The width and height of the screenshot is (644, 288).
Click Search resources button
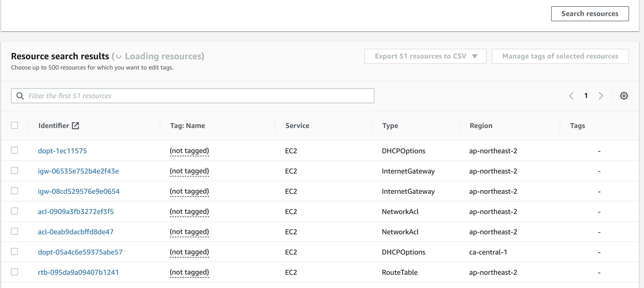coord(590,13)
